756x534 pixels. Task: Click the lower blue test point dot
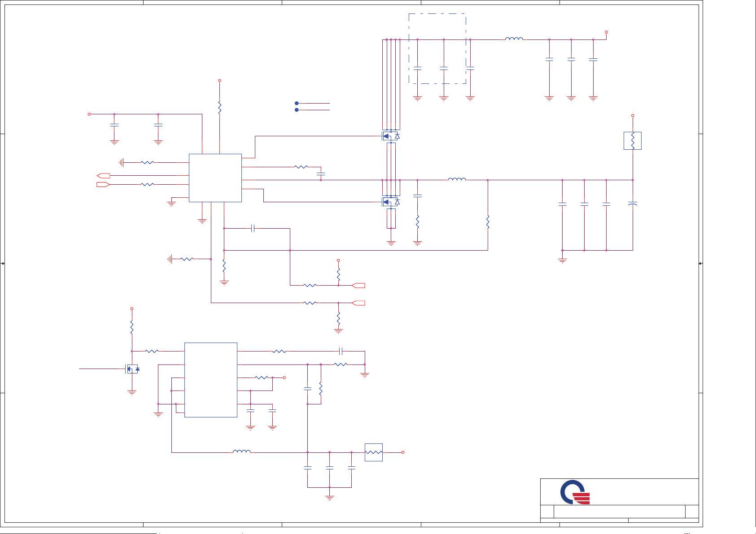coord(297,110)
